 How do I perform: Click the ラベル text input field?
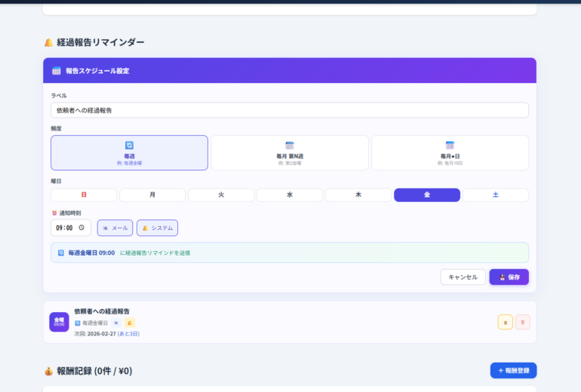point(290,110)
